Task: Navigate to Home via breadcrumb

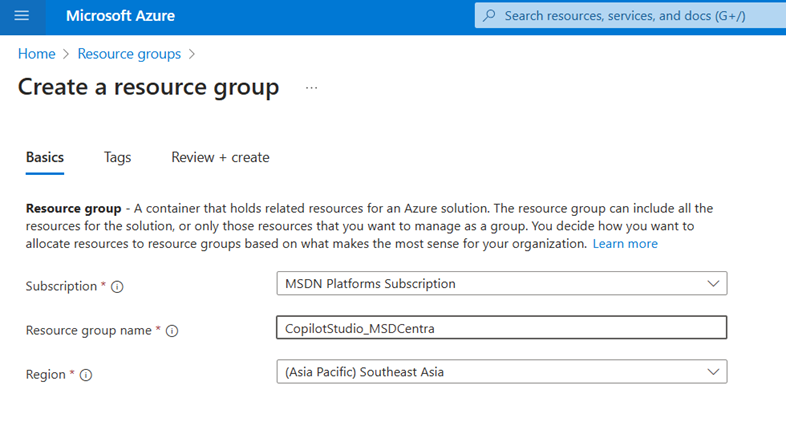Action: click(36, 54)
